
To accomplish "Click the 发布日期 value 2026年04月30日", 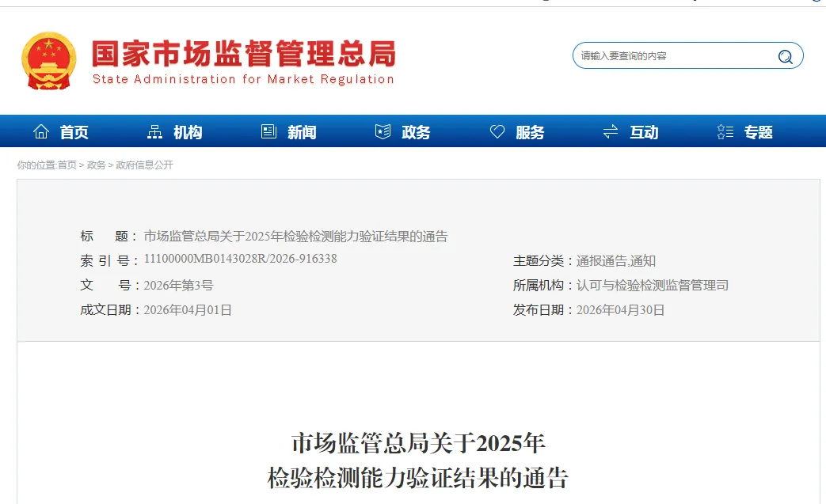I will point(620,310).
